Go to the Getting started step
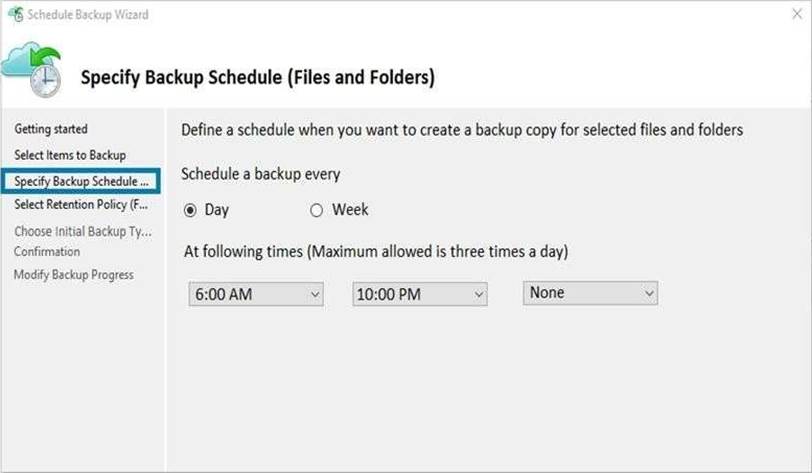This screenshot has height=473, width=812. point(51,129)
